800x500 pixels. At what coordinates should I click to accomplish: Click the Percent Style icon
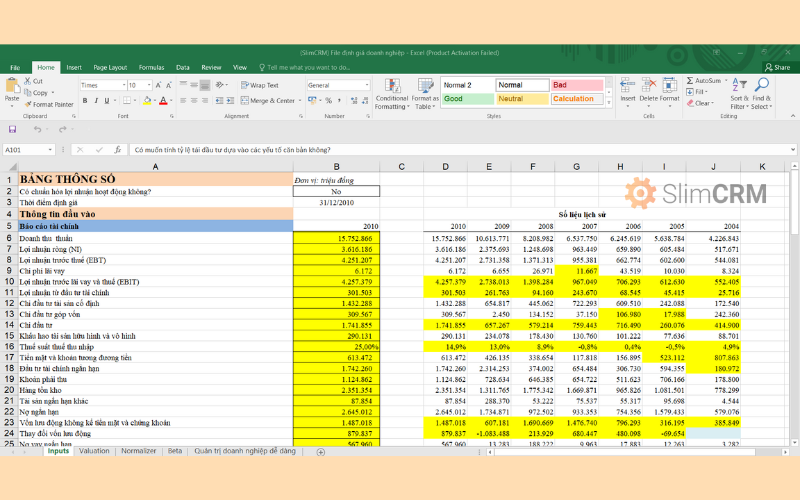(329, 101)
